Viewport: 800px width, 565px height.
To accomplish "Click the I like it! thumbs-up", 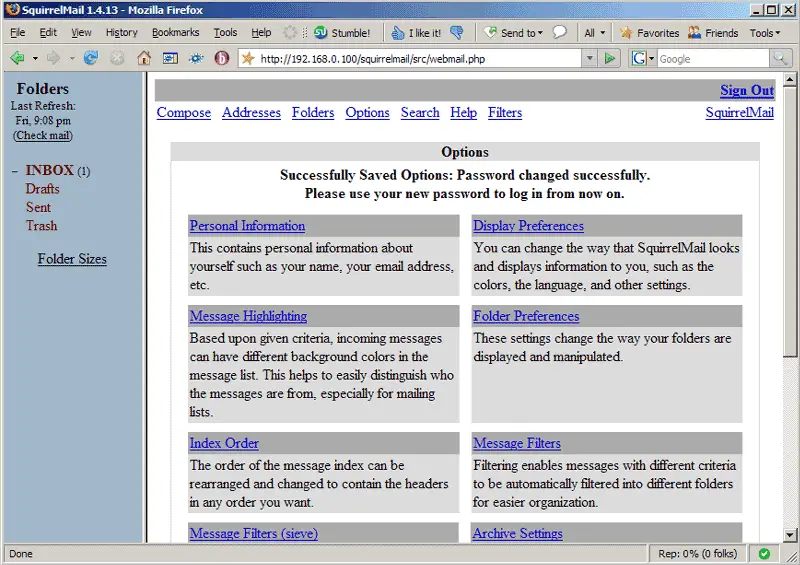I will pyautogui.click(x=416, y=33).
